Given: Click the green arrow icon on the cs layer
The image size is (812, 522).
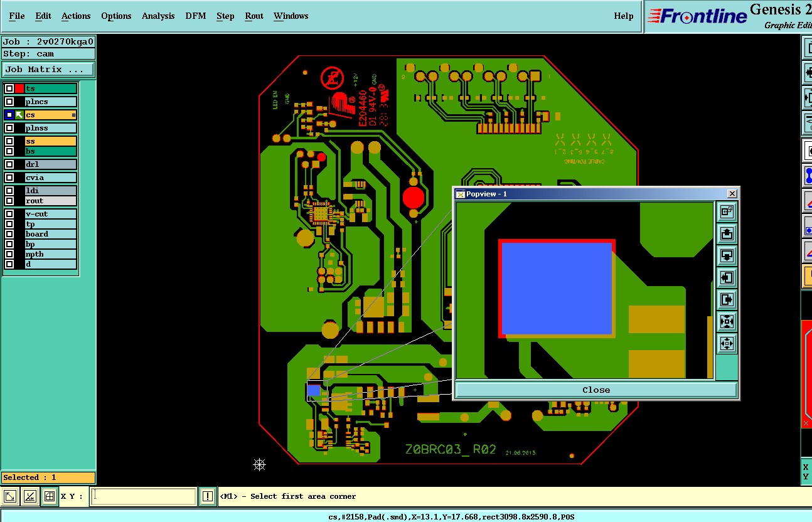Looking at the screenshot, I should pos(19,115).
